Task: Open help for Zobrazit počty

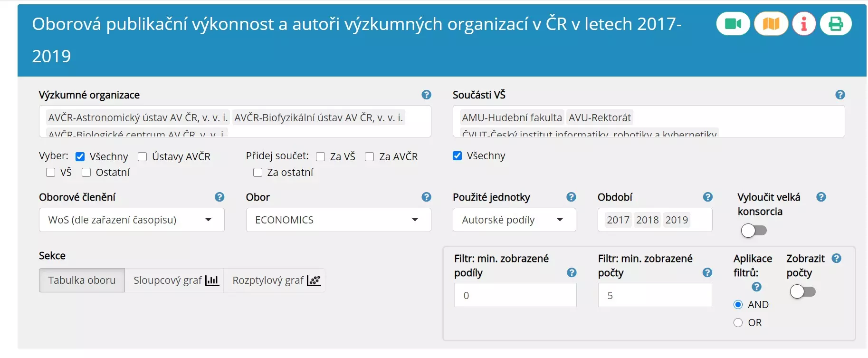Action: 837,258
